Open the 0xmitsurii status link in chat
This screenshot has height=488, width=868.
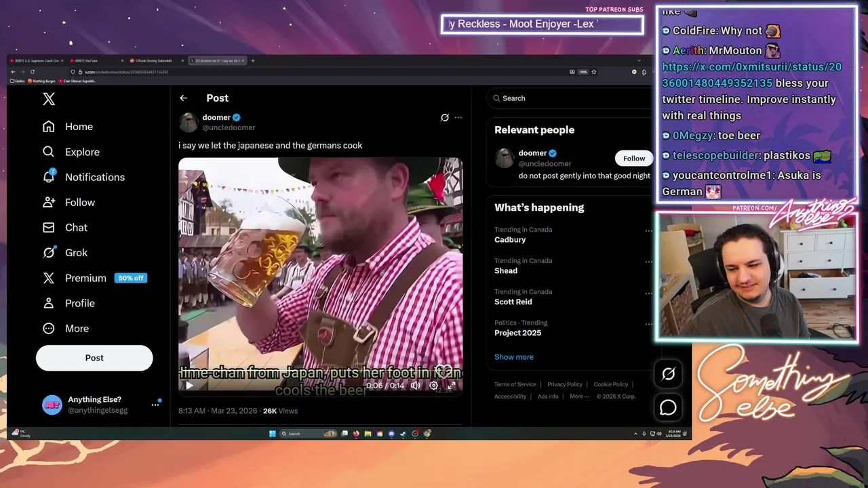click(751, 75)
